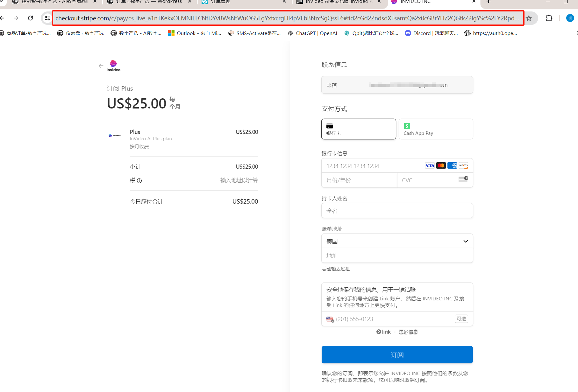The image size is (578, 392).
Task: Focus the card number field
Action: click(x=397, y=166)
